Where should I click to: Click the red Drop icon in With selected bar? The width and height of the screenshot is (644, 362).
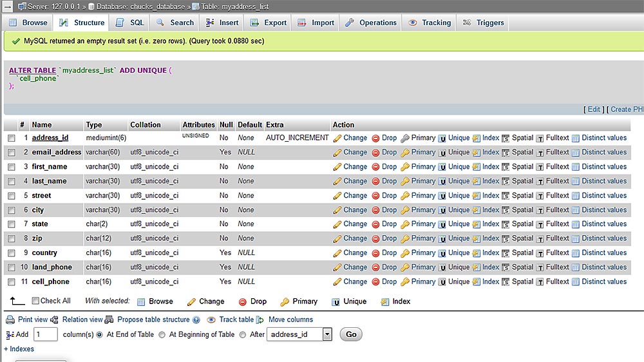pyautogui.click(x=242, y=302)
